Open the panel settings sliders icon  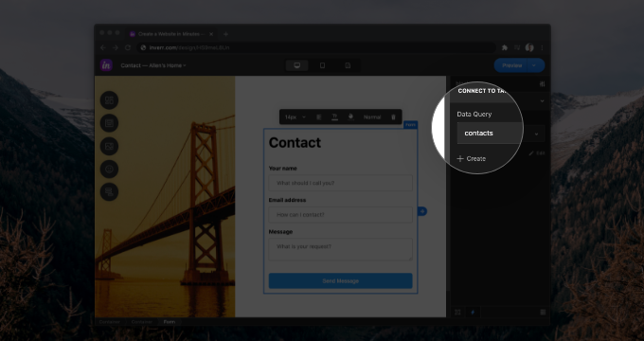click(542, 83)
